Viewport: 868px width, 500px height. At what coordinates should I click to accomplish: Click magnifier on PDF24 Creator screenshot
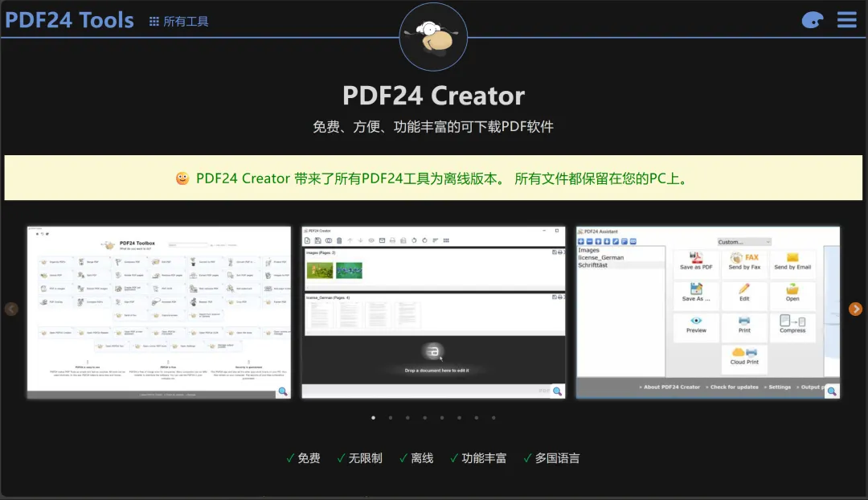[x=558, y=391]
